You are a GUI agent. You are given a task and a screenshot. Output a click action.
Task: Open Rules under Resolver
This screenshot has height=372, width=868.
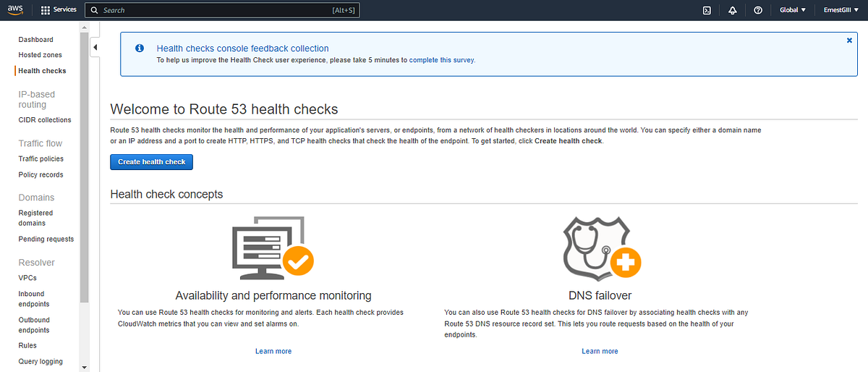[x=27, y=346]
